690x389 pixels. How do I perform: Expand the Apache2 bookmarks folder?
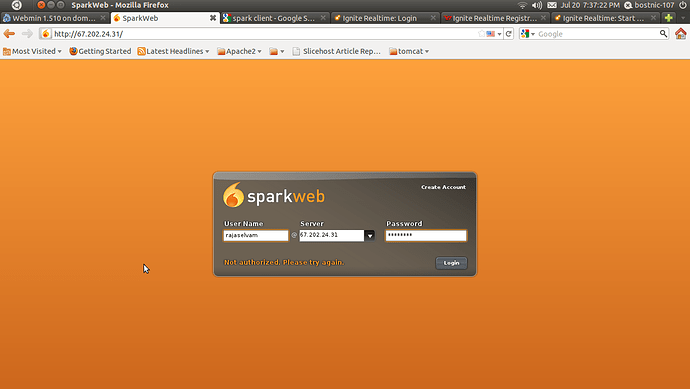point(239,51)
